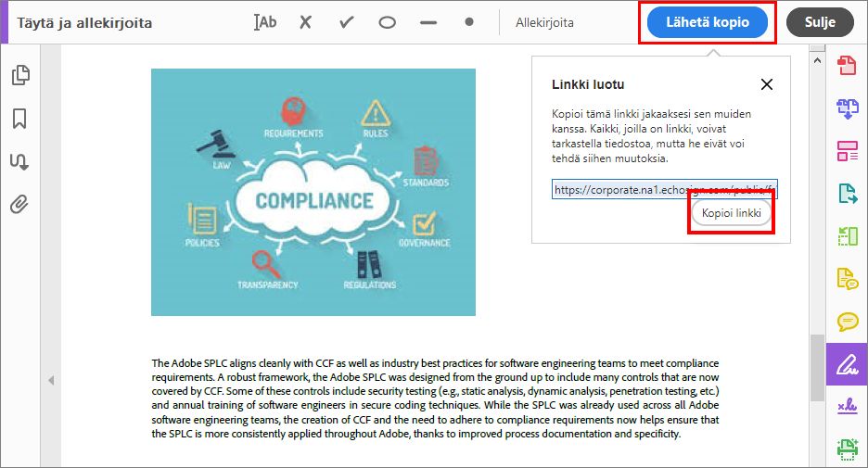
Task: Collapse the left navigation pane arrow
Action: click(x=51, y=381)
